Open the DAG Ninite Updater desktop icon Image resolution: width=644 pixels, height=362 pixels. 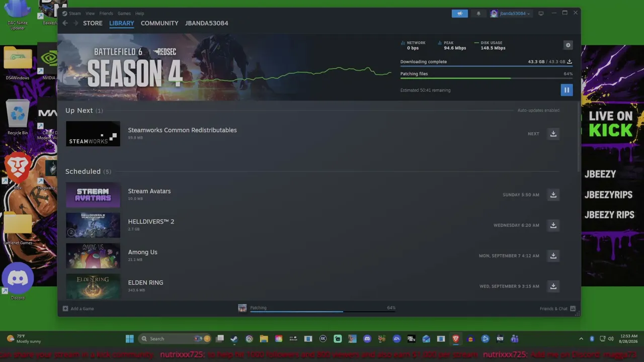[x=18, y=15]
